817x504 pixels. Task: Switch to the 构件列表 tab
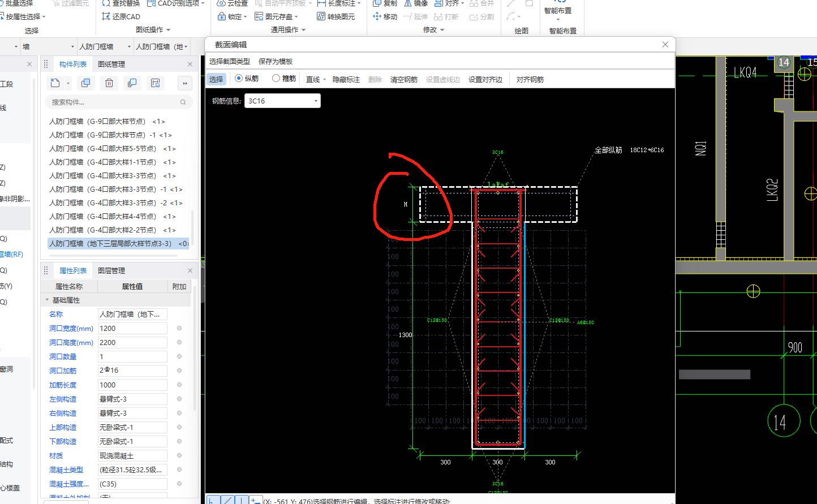tap(73, 64)
